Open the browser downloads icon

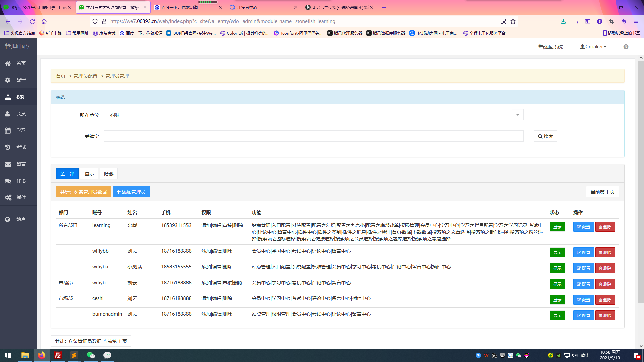click(563, 21)
